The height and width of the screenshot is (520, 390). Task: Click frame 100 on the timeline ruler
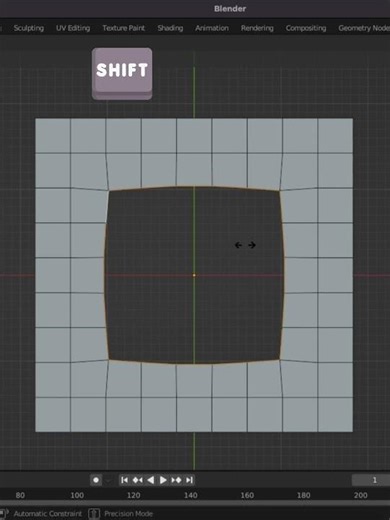[x=77, y=495]
